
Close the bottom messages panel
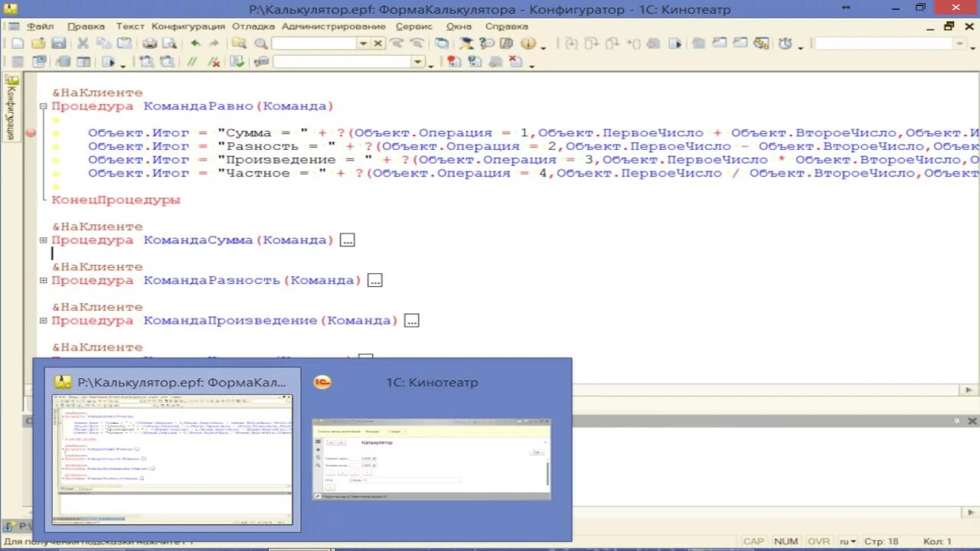(x=972, y=421)
